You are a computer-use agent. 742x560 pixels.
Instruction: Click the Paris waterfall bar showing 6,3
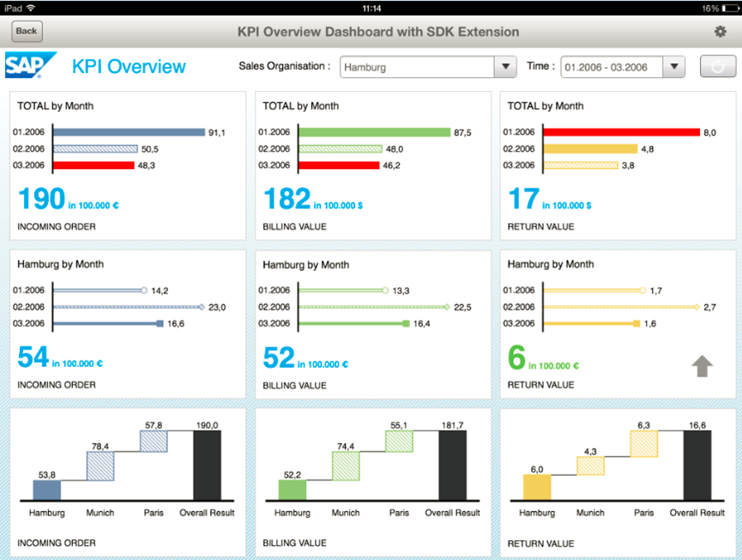tap(643, 444)
